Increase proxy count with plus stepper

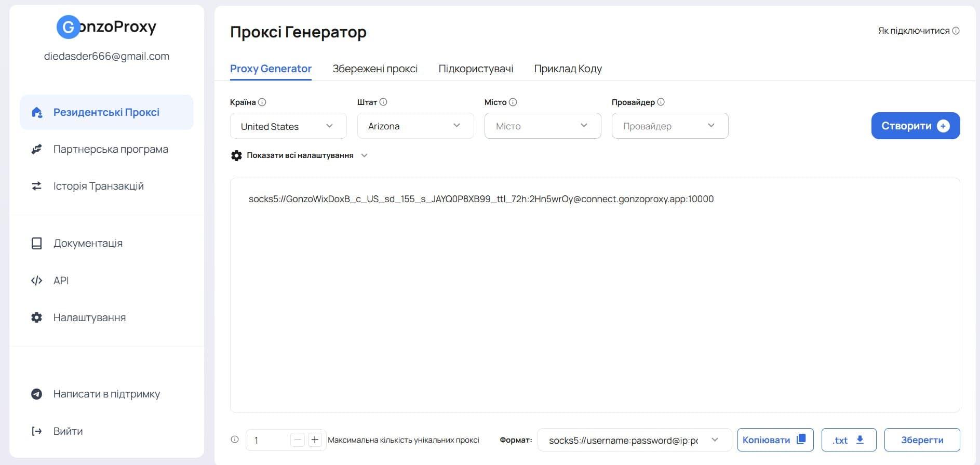[x=315, y=440]
